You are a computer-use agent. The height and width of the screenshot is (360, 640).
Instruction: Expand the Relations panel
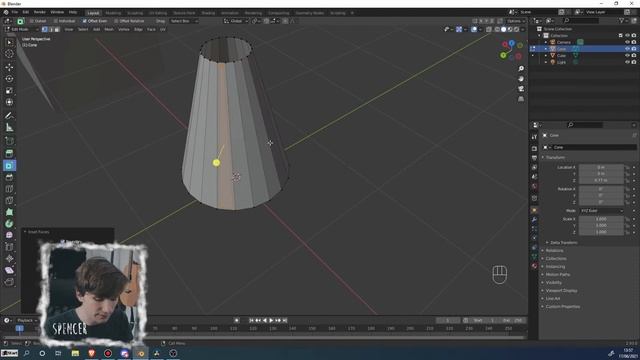tap(554, 251)
